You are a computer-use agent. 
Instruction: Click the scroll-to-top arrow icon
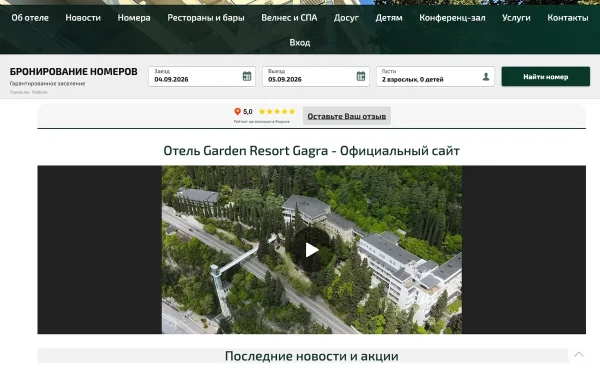[x=579, y=354]
